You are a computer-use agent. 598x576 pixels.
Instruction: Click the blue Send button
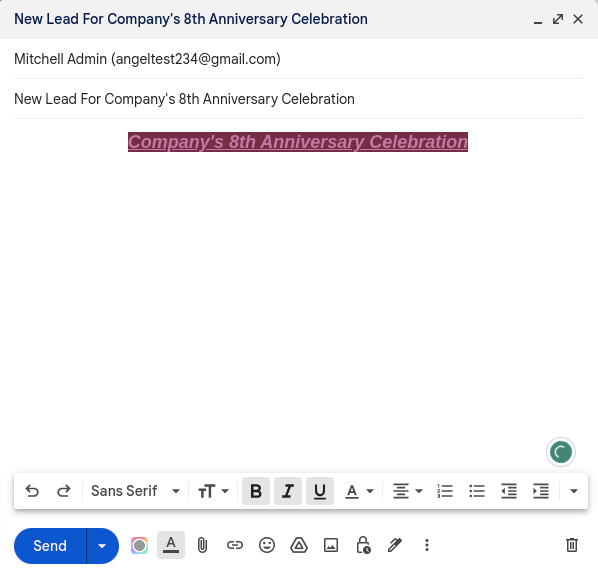[x=50, y=546]
